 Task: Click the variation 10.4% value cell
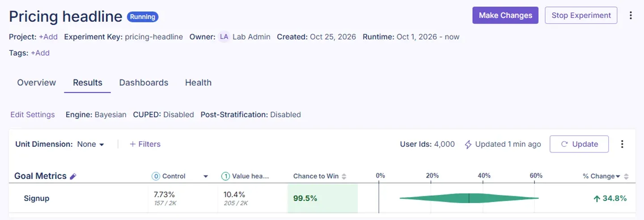tap(252, 198)
